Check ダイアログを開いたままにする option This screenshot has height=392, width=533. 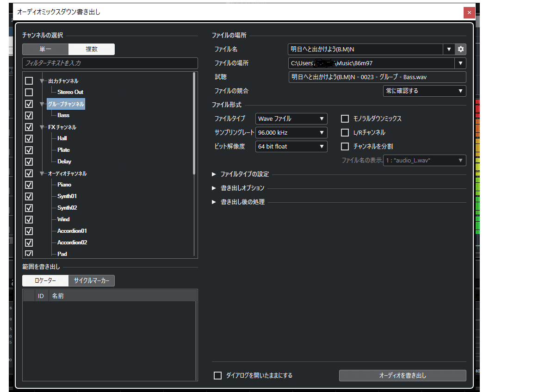(217, 375)
